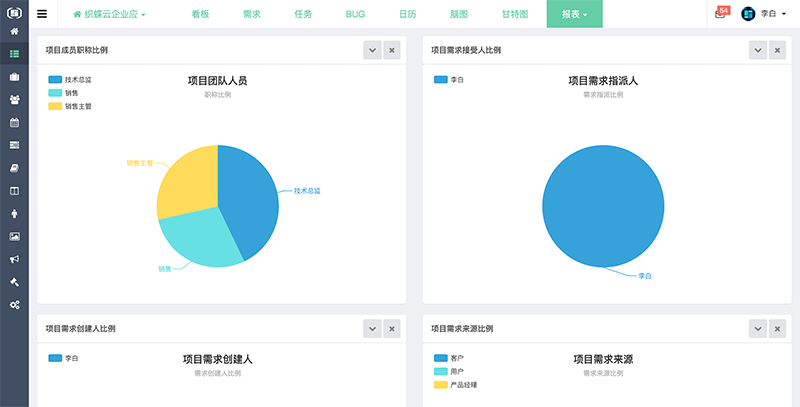
Task: Toggle 销售主管 legend in team chart
Action: (x=70, y=106)
